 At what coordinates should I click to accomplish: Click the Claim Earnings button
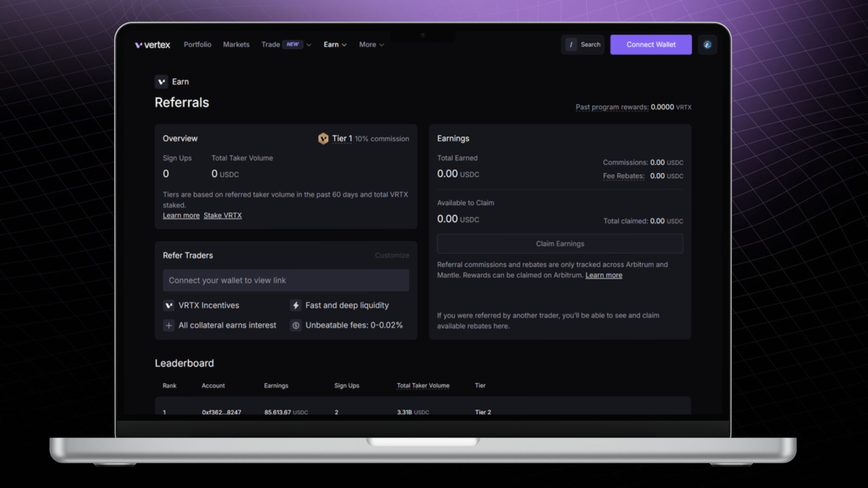(560, 244)
